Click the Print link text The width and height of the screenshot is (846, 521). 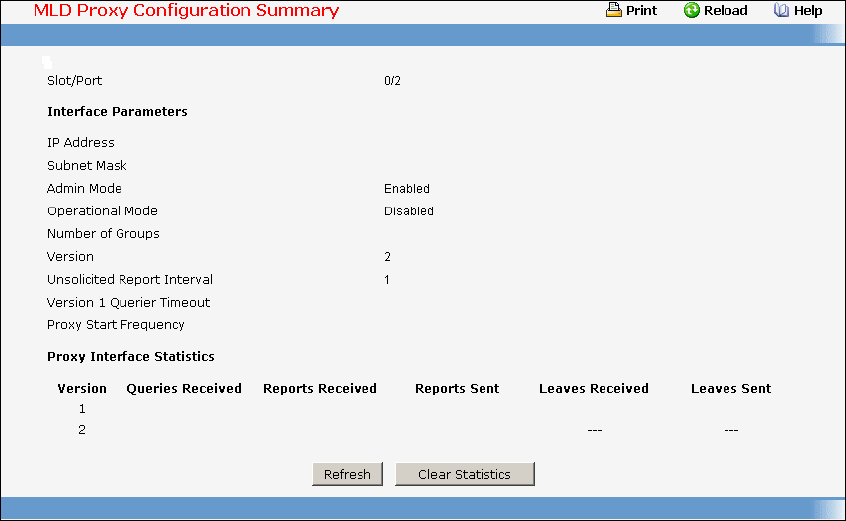641,10
